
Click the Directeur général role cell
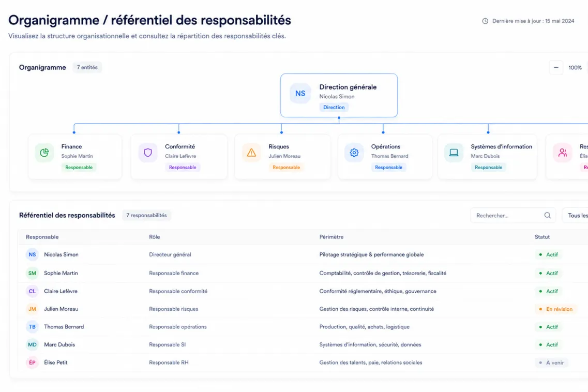(170, 254)
